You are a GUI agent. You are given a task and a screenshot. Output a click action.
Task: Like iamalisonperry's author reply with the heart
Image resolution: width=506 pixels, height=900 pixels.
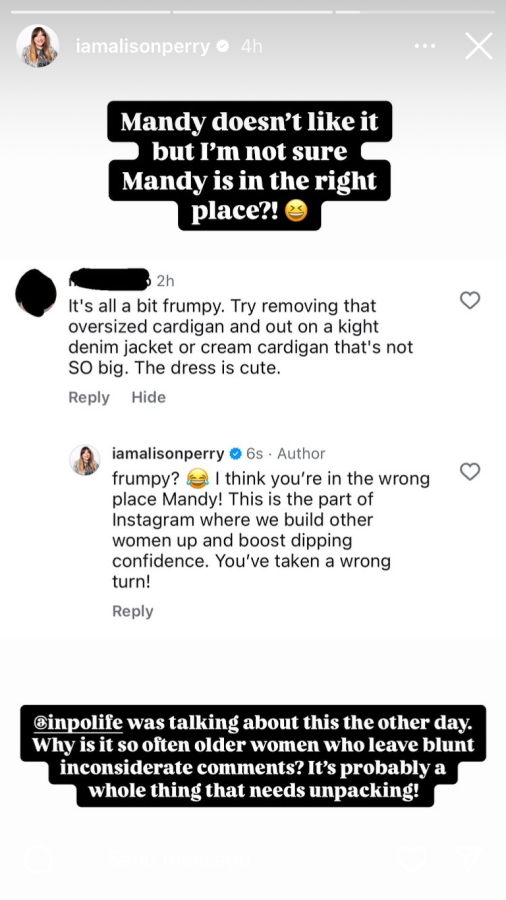pyautogui.click(x=470, y=471)
